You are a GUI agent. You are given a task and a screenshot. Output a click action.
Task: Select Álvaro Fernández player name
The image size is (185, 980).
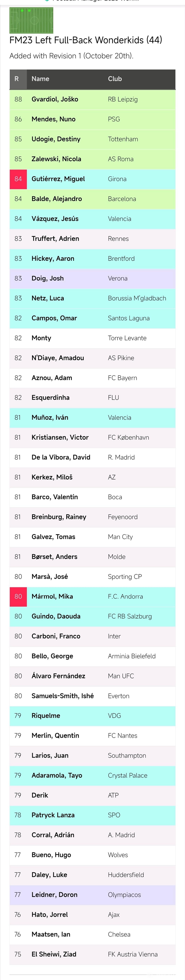(x=58, y=676)
